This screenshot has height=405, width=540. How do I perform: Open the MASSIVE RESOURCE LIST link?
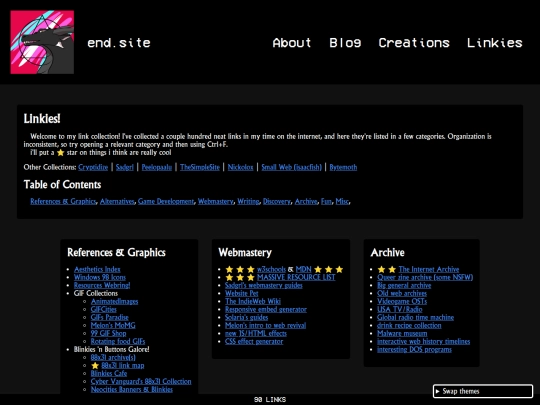[x=296, y=277]
